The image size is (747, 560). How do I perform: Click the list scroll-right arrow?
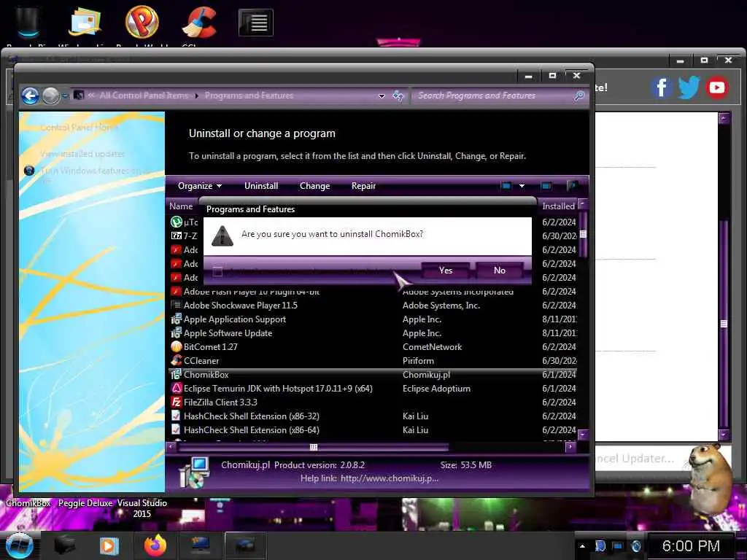[x=570, y=447]
